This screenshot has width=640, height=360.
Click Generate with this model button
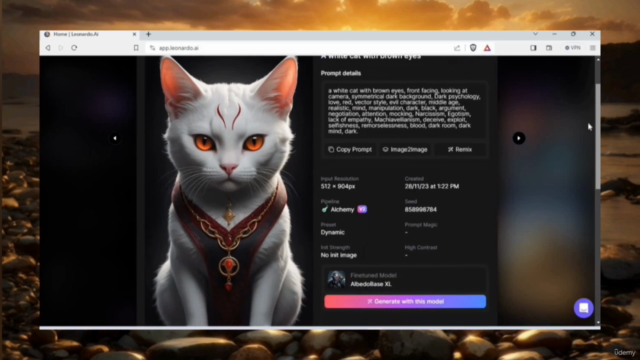[405, 302]
